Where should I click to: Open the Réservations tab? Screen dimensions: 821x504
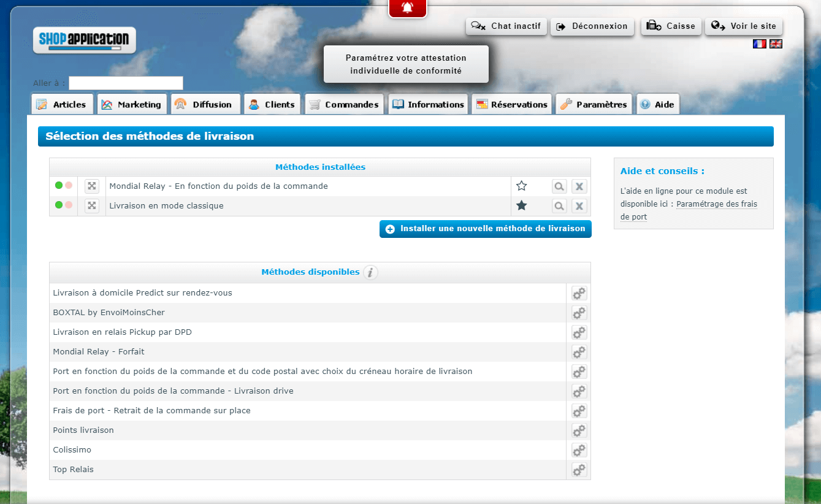[511, 104]
